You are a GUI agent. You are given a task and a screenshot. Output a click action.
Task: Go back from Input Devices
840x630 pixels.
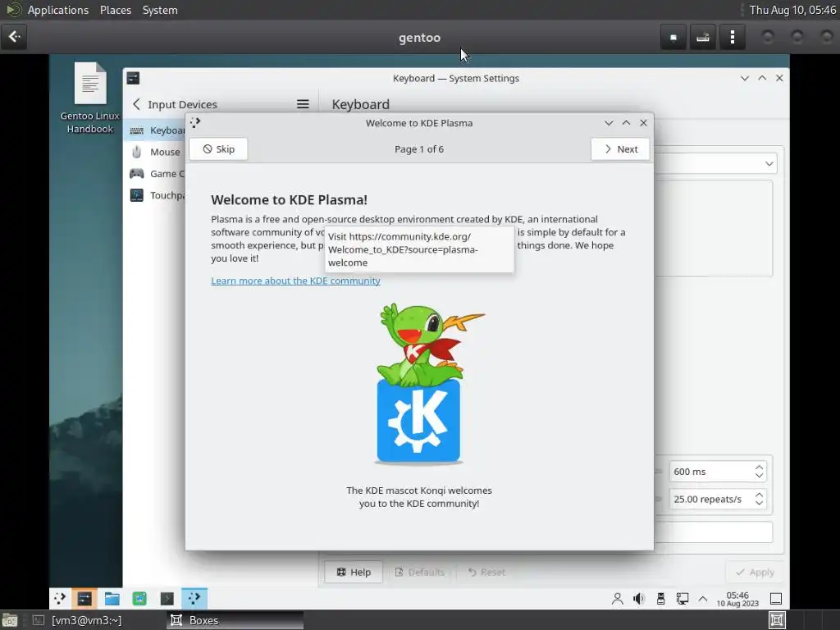click(x=137, y=104)
